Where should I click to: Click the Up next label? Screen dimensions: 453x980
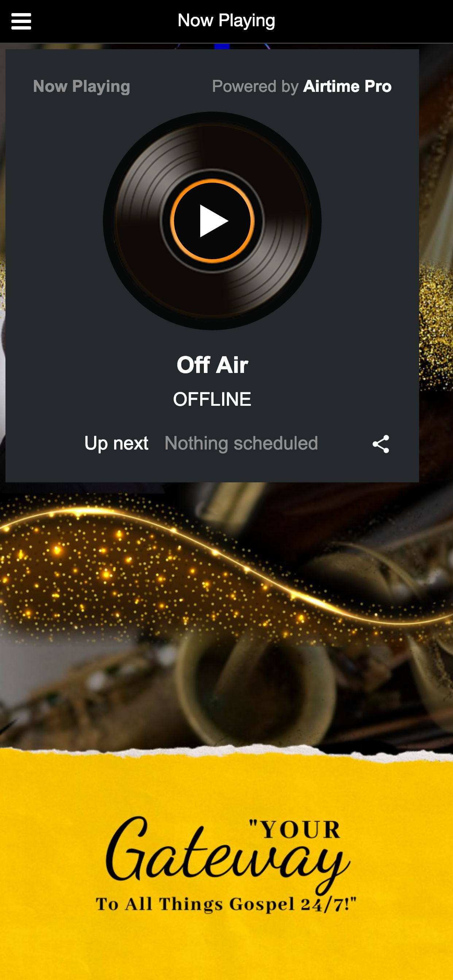(x=116, y=444)
